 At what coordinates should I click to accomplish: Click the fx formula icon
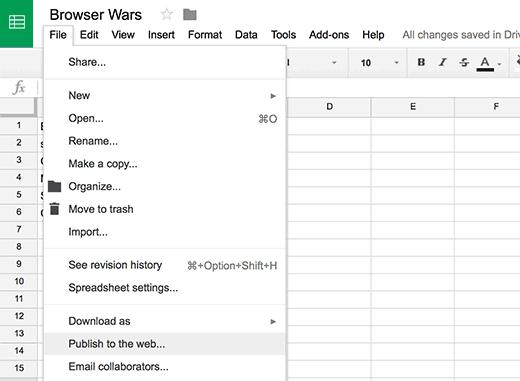point(19,88)
